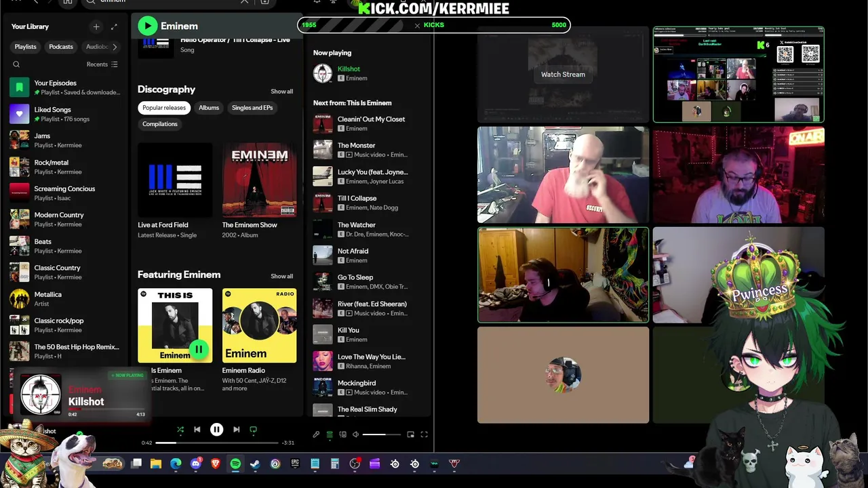Click the Watch Stream button
The height and width of the screenshot is (488, 868).
pyautogui.click(x=563, y=75)
